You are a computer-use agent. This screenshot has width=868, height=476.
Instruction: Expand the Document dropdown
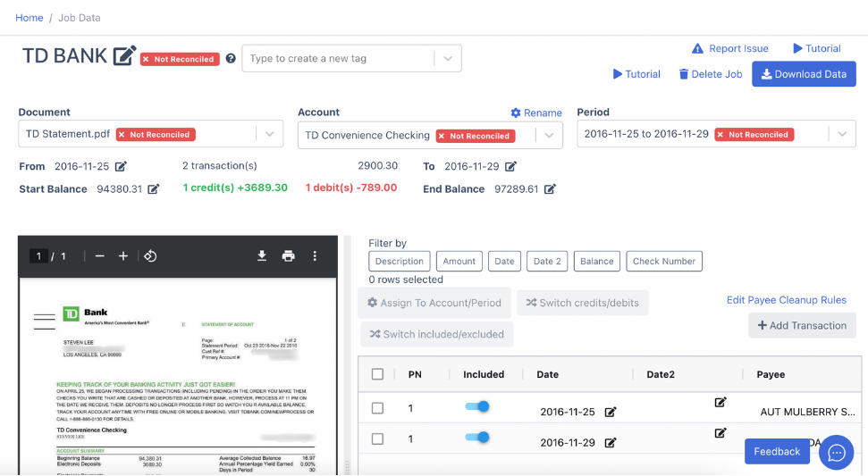[270, 134]
